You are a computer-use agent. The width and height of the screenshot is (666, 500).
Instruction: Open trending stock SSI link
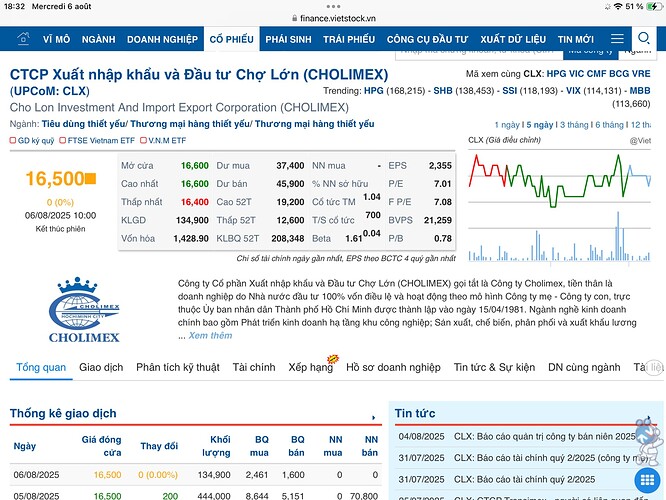(509, 91)
